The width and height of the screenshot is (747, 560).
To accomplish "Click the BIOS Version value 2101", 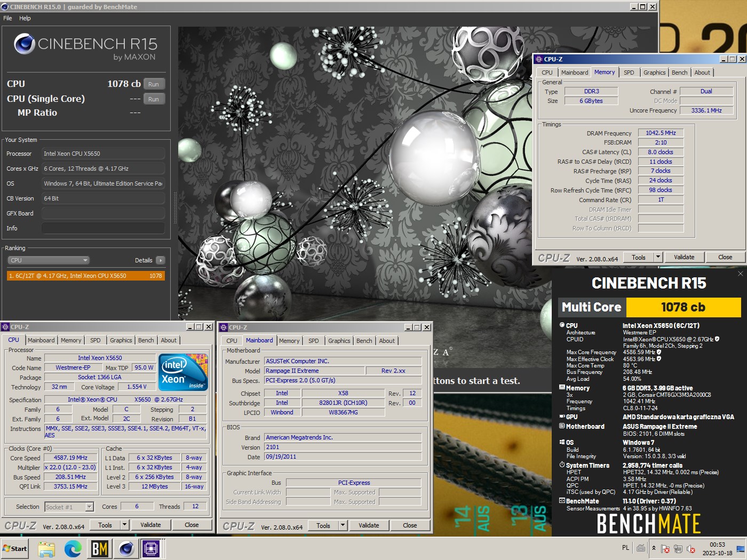I will (x=343, y=447).
